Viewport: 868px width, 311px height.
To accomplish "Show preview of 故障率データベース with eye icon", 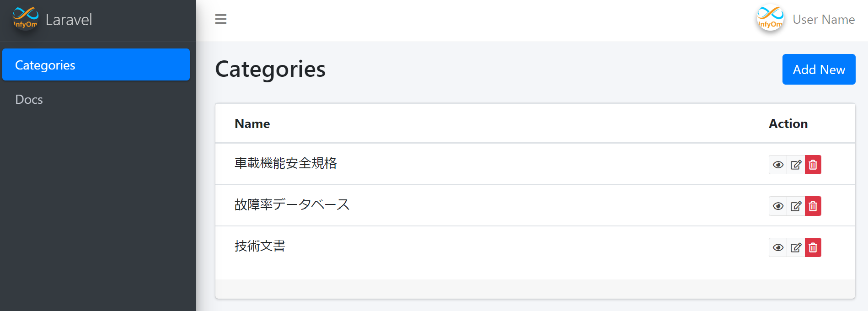I will click(x=778, y=206).
